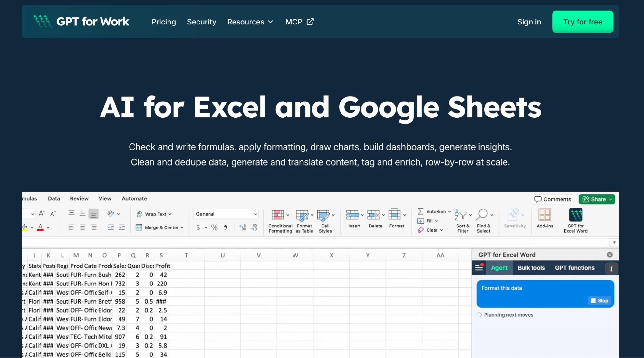
Task: Click the Comments button
Action: click(x=553, y=199)
